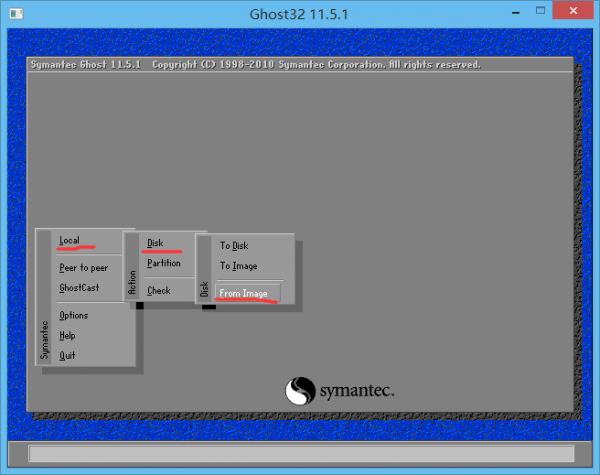Open the Options menu entry

(73, 315)
